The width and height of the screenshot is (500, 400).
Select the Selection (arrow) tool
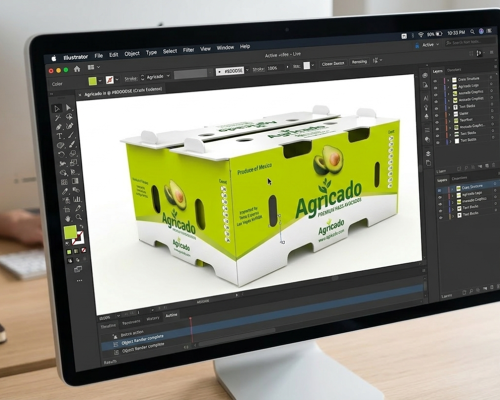[x=57, y=108]
